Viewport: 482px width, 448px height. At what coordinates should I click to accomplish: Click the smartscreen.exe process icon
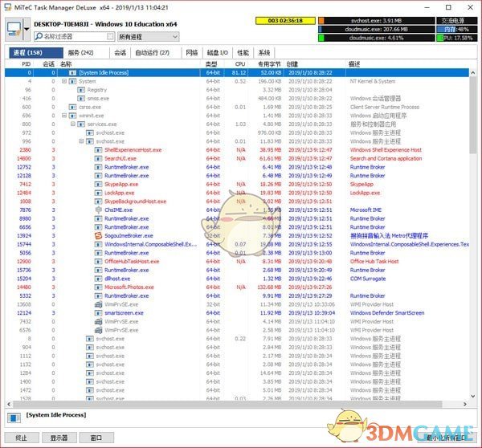pyautogui.click(x=98, y=313)
